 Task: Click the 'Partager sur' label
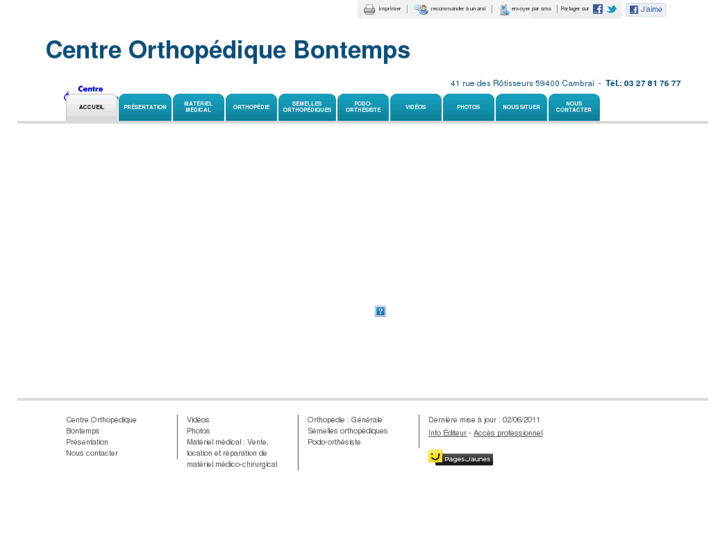click(574, 9)
